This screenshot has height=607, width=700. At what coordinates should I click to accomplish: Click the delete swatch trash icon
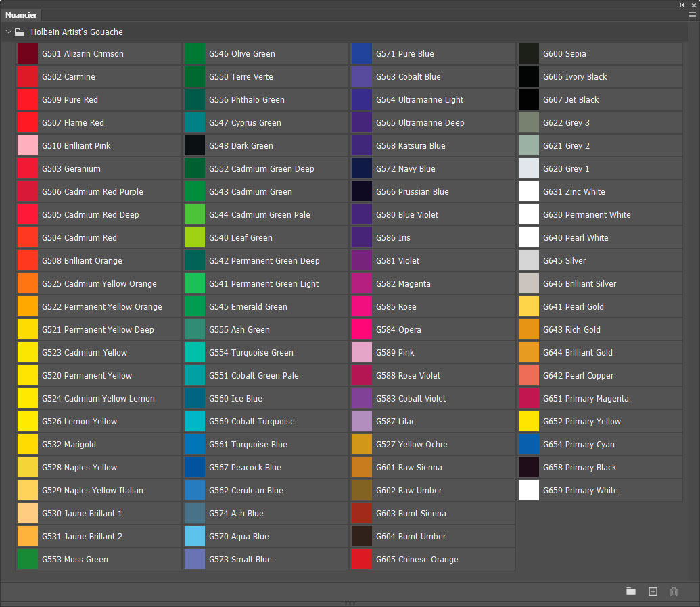tap(674, 591)
